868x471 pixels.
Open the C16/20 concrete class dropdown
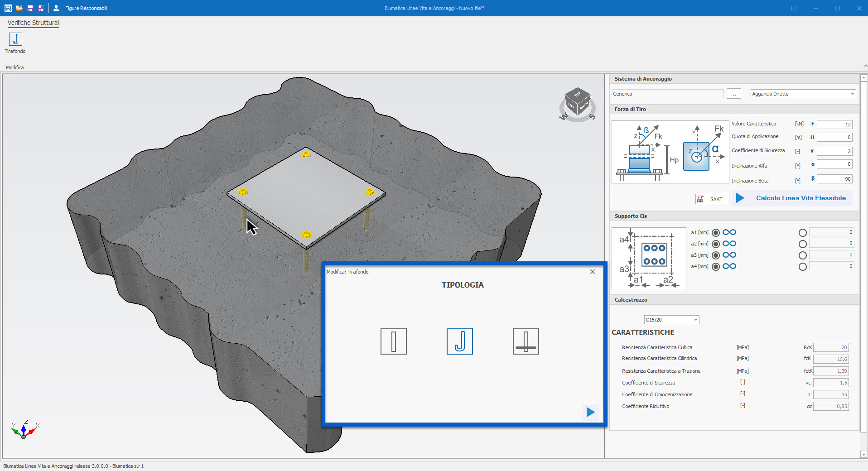click(695, 320)
